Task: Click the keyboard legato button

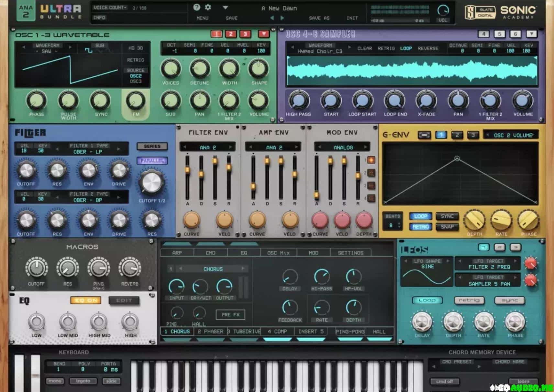Action: coord(83,381)
